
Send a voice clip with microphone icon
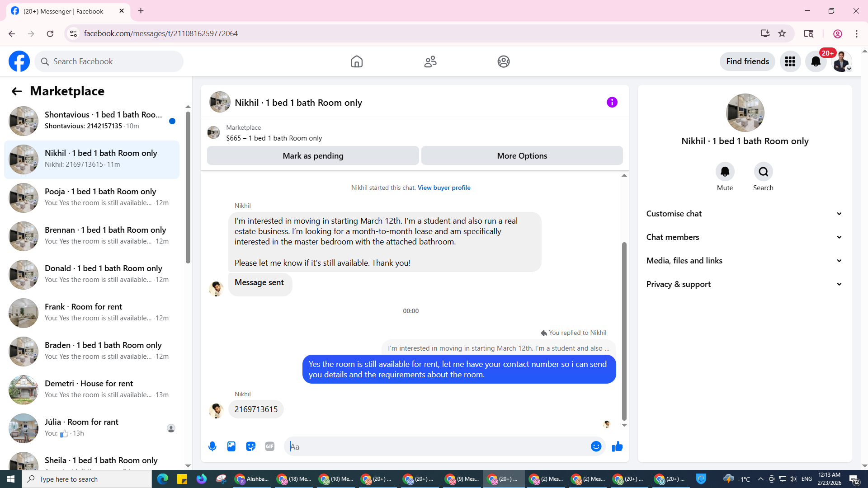coord(212,446)
